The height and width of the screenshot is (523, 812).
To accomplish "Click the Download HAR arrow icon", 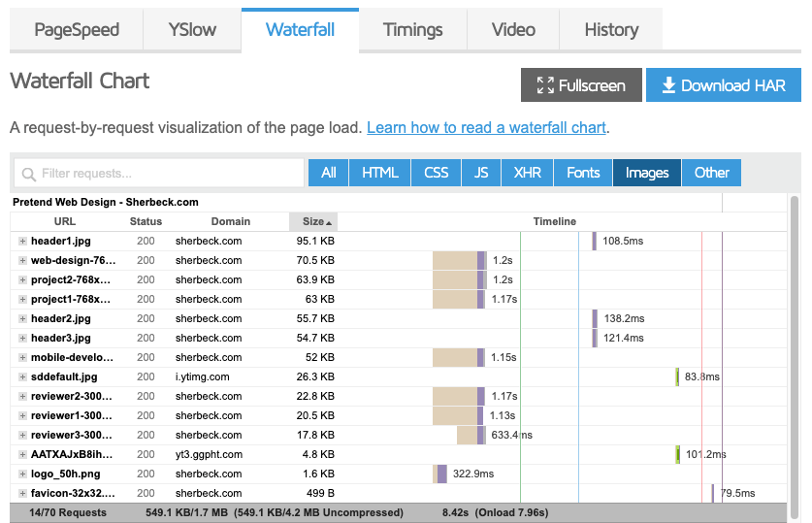I will 668,85.
